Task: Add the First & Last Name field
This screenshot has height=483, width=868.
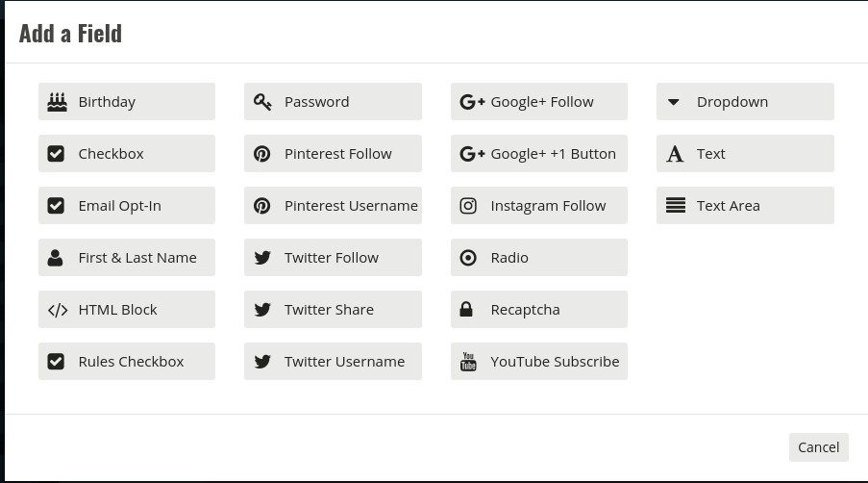Action: [127, 258]
